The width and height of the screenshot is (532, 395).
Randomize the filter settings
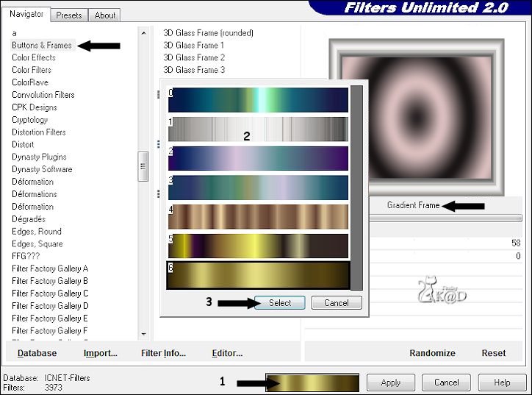(x=432, y=353)
